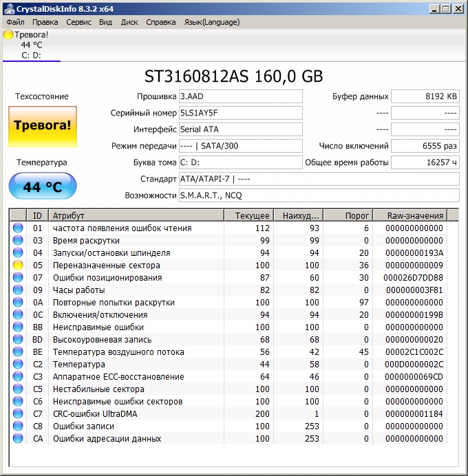Open the Правка menu
Viewport: 468px width, 476px height.
(x=45, y=22)
